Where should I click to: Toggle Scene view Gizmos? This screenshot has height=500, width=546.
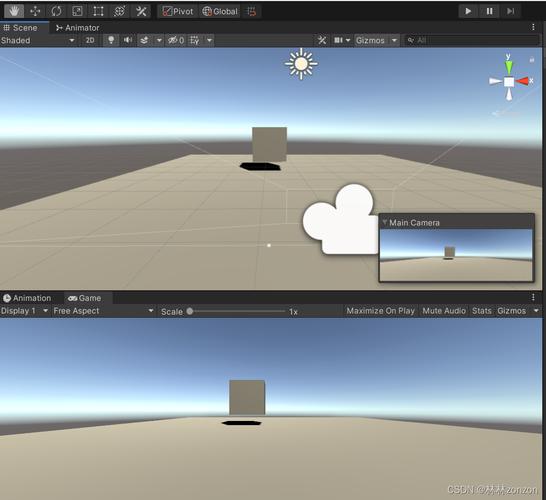[370, 40]
